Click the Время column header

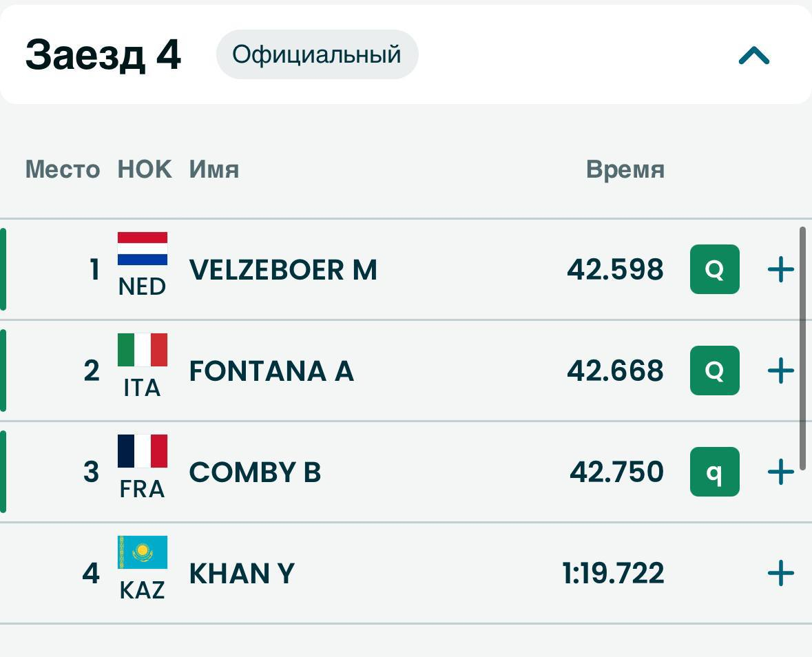click(625, 169)
